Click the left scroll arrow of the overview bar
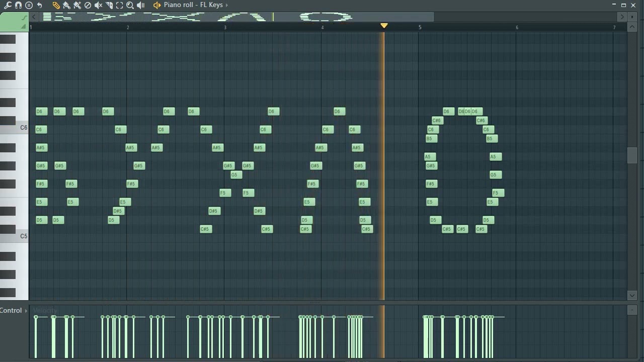Screen dimensions: 644x362 (x=35, y=17)
